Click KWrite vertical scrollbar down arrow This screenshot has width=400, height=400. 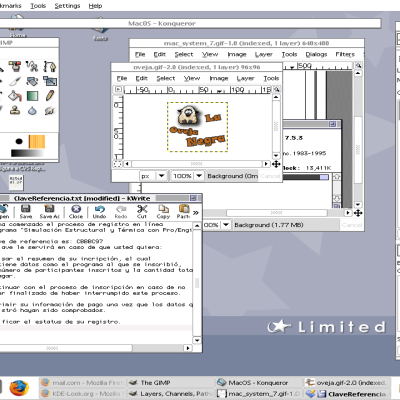tap(197, 340)
